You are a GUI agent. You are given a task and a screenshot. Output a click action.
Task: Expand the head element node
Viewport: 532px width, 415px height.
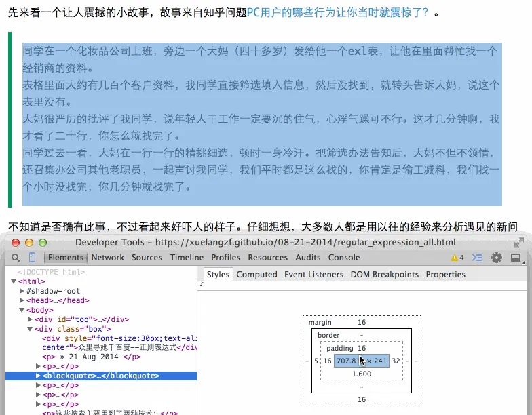(x=22, y=300)
